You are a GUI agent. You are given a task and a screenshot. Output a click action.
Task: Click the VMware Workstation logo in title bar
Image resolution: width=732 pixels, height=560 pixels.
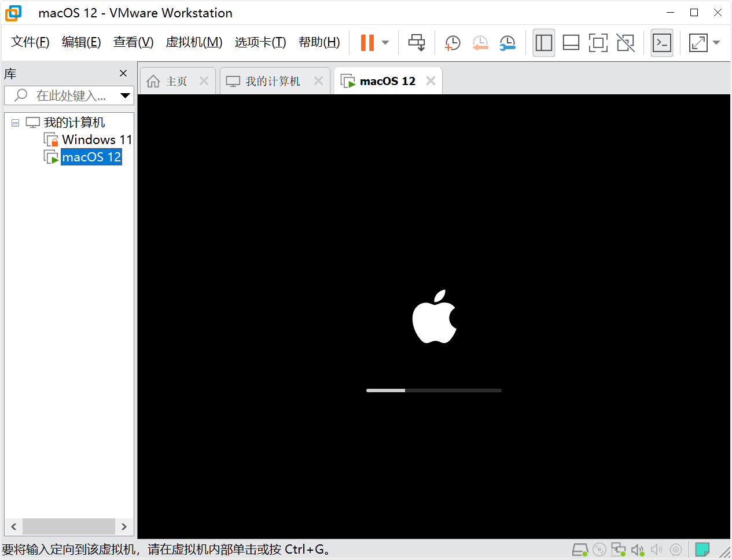coord(13,13)
